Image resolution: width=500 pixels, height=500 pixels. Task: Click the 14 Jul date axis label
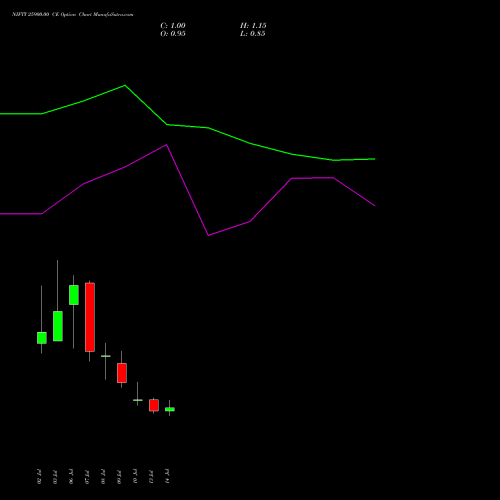[x=167, y=476]
